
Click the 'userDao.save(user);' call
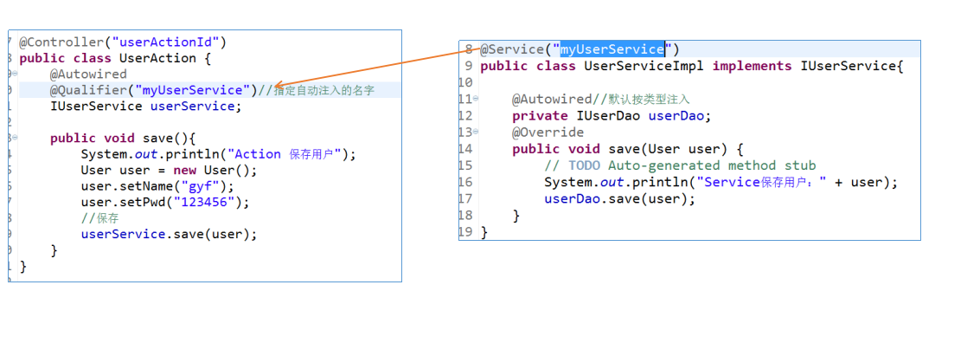(619, 199)
